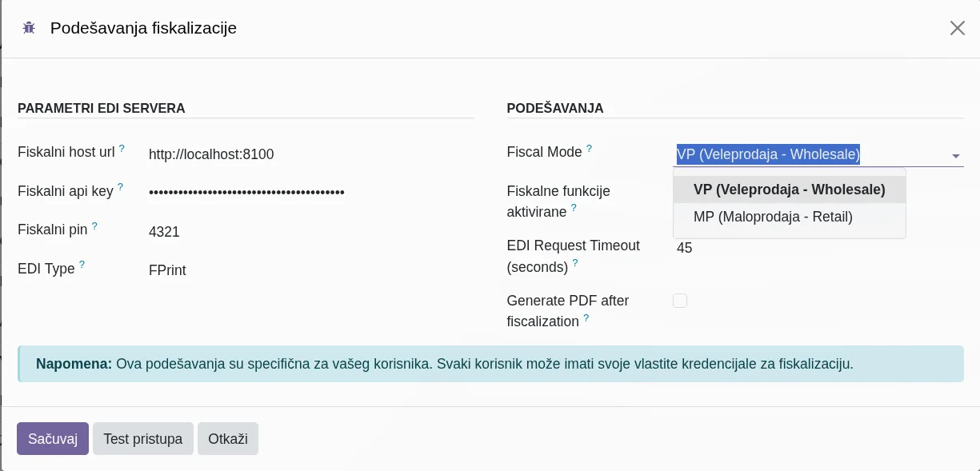
Task: Click the fiscalization icon in the dialog header
Action: click(29, 27)
